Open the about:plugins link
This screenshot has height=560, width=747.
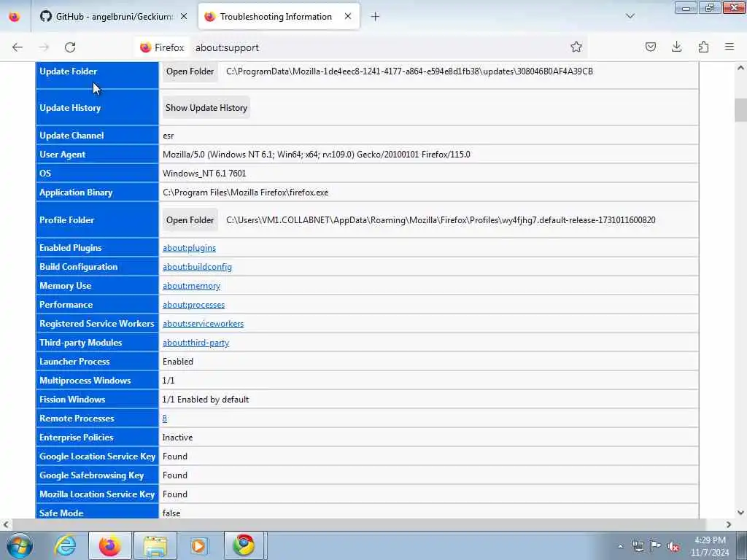pos(189,248)
